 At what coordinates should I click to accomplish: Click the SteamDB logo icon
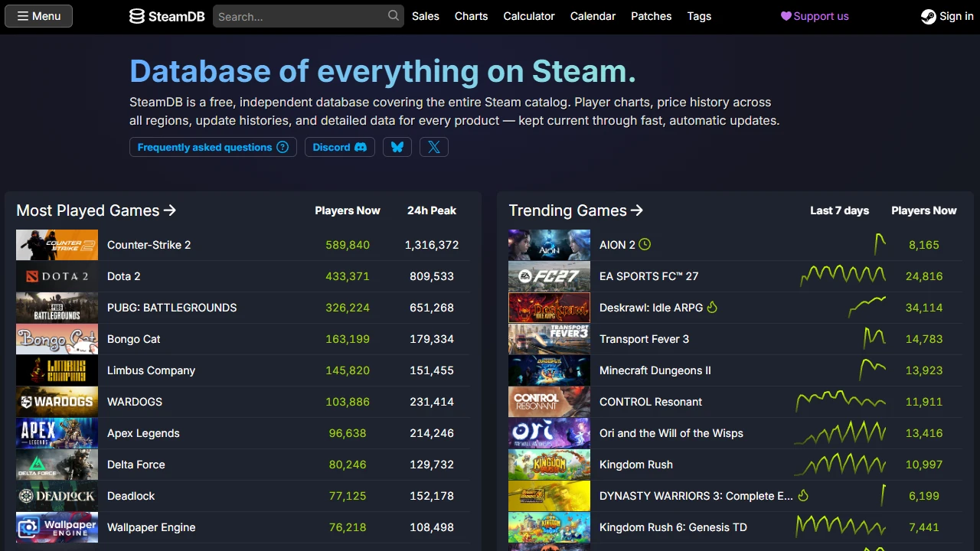tap(137, 16)
